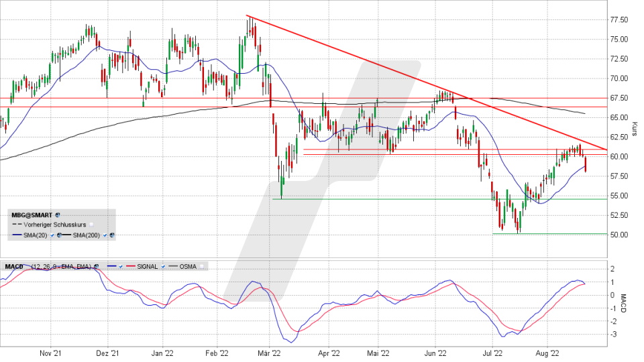
Task: Enable the Vorheriger Schlusskurs checkbox
Action: 91,225
